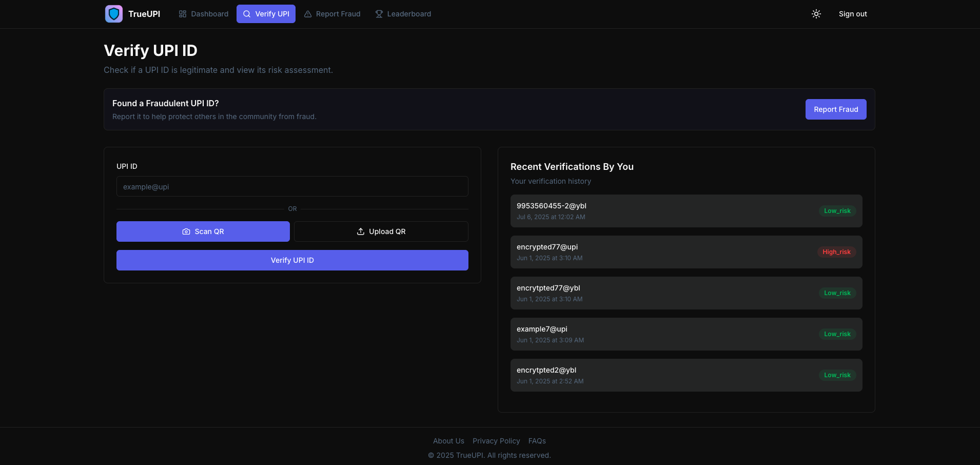This screenshot has height=465, width=980.
Task: Focus the UPI ID input field
Action: 292,186
